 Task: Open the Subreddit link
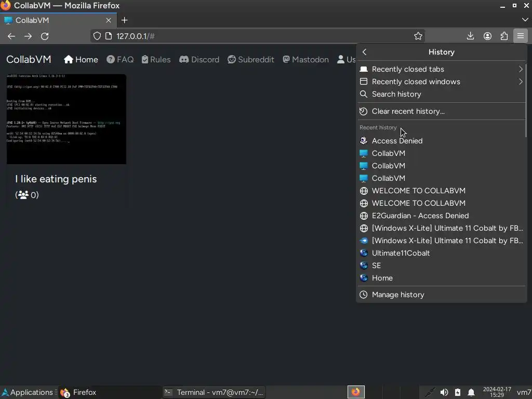(251, 60)
